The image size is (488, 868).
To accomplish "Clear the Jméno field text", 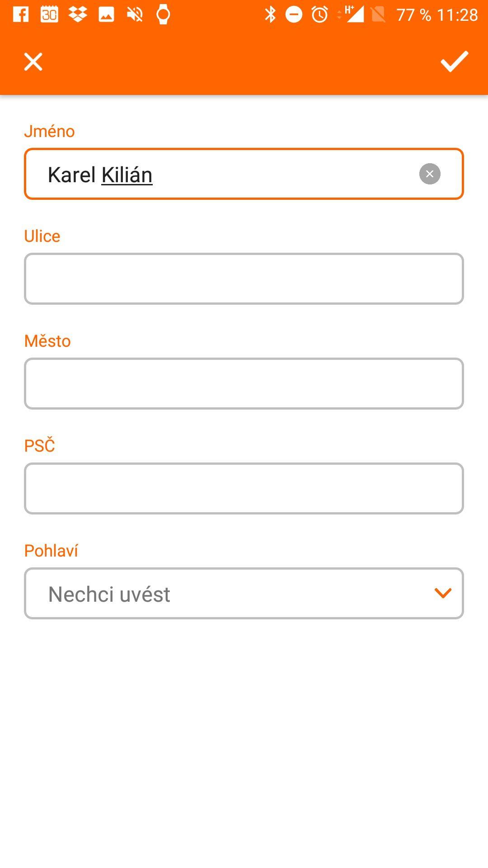I will [x=430, y=174].
